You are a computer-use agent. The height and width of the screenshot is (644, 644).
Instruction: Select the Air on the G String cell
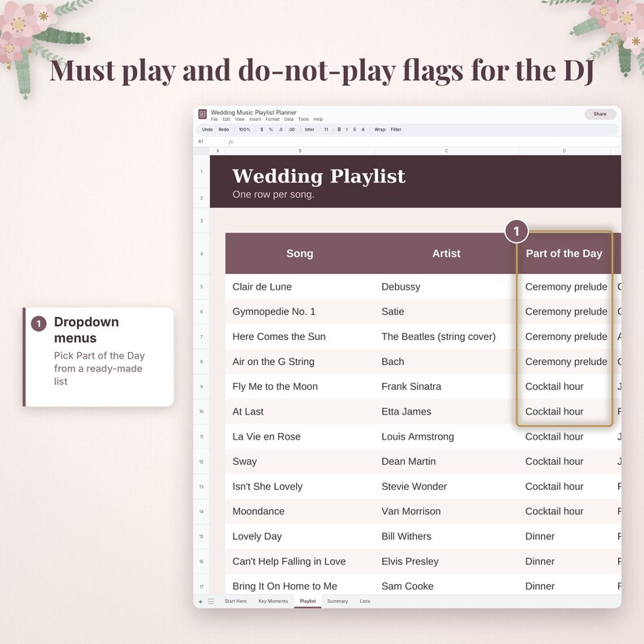pos(300,362)
